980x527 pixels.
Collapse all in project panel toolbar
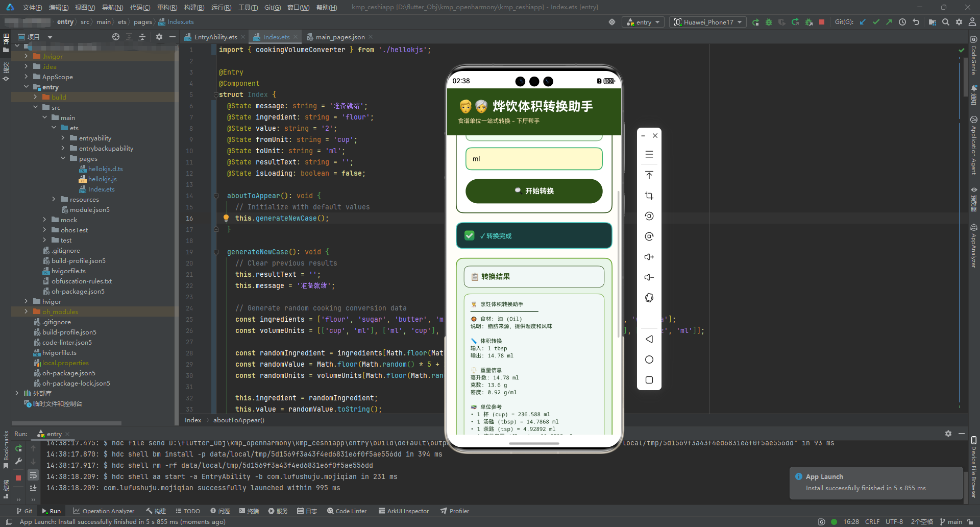click(142, 37)
